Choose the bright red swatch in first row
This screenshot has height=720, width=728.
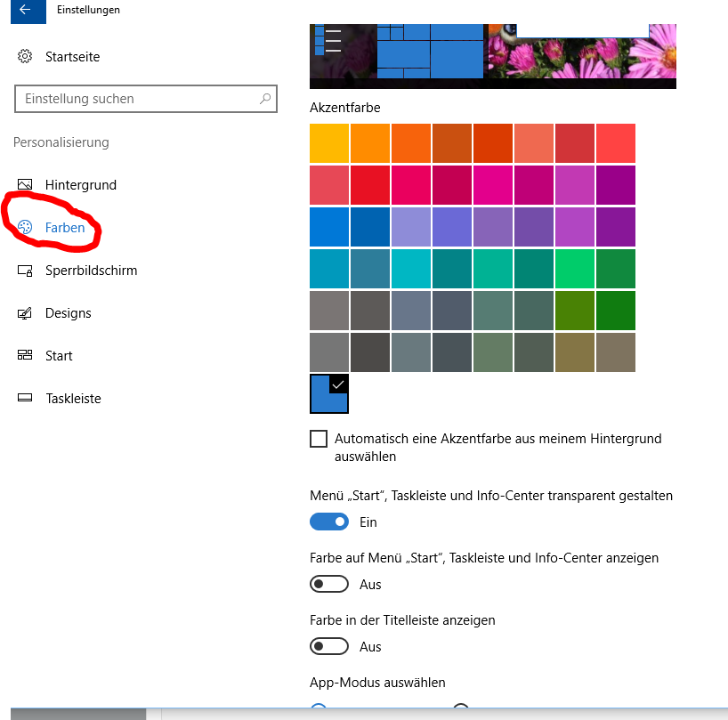click(616, 143)
